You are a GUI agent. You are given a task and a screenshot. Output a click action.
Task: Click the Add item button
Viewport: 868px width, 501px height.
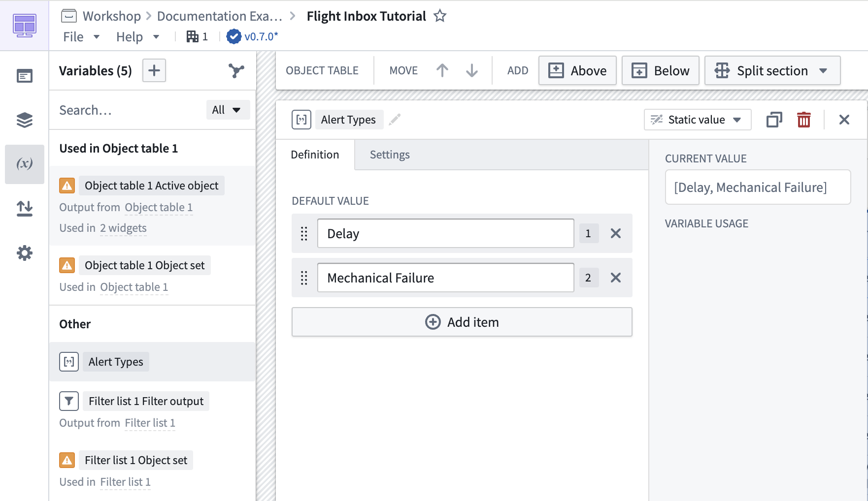tap(462, 322)
